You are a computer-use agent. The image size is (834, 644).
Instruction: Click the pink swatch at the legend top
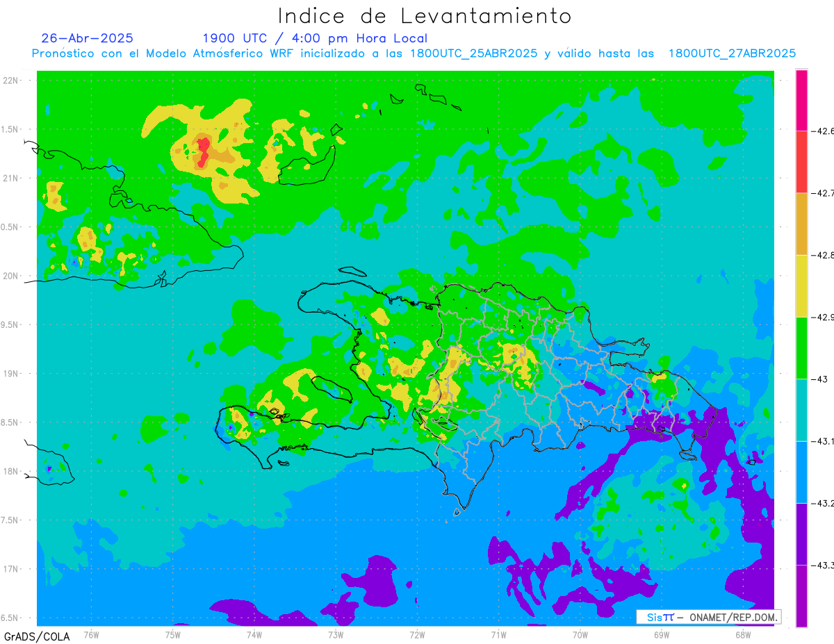(801, 100)
